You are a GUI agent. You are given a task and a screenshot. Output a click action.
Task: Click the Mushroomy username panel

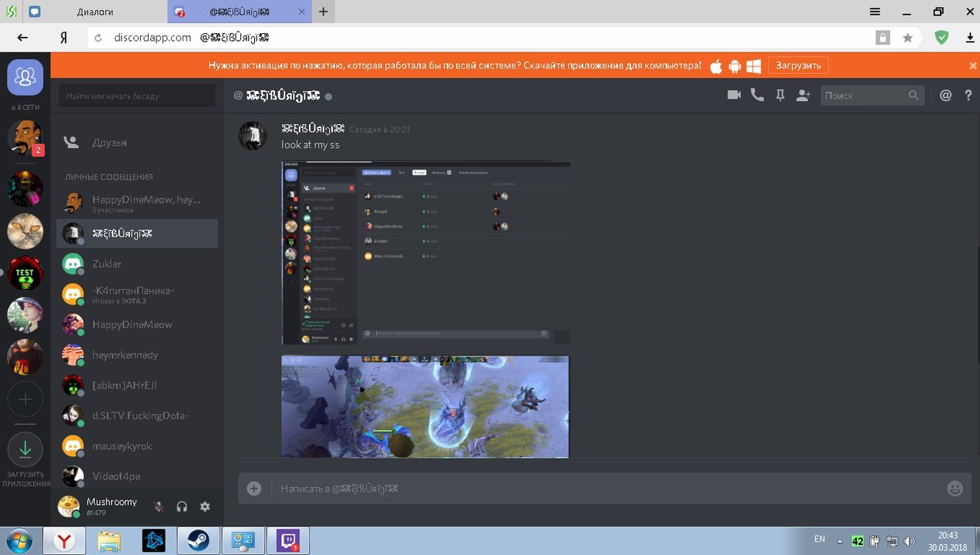[111, 506]
